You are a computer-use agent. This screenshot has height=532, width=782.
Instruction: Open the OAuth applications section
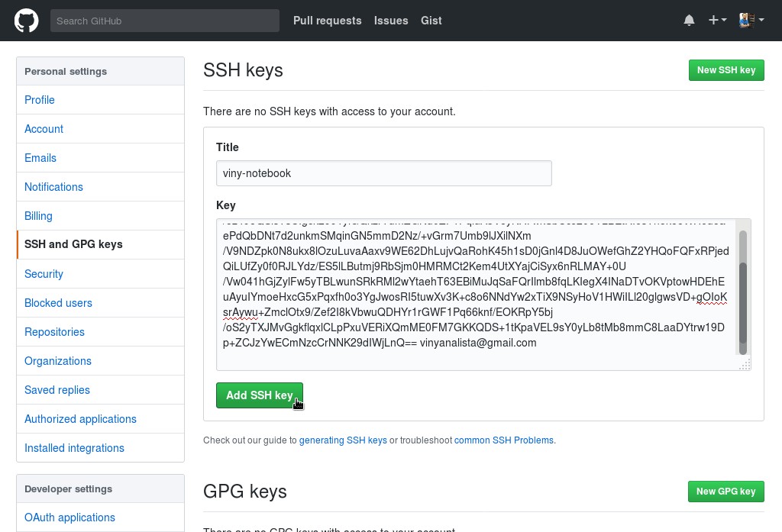click(69, 517)
